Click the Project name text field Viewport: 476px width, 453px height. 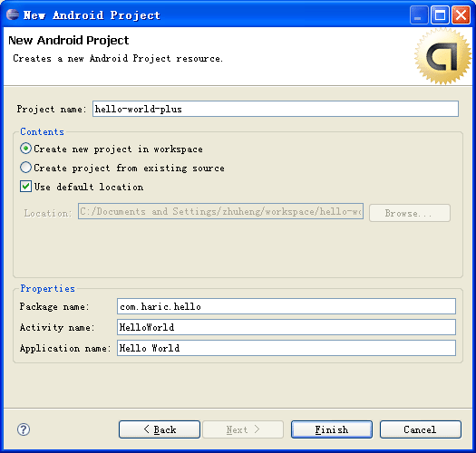[276, 109]
